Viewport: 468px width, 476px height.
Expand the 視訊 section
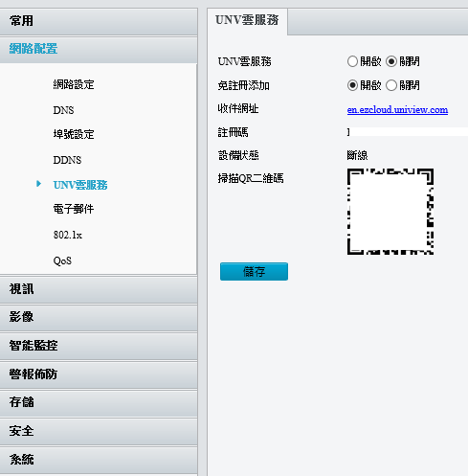(99, 289)
